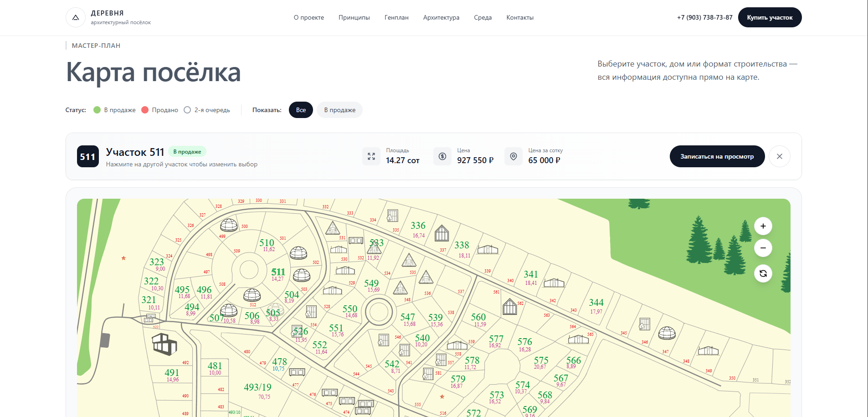868x417 pixels.
Task: Call the phone number +7 (903) 738-73-87
Action: (705, 17)
